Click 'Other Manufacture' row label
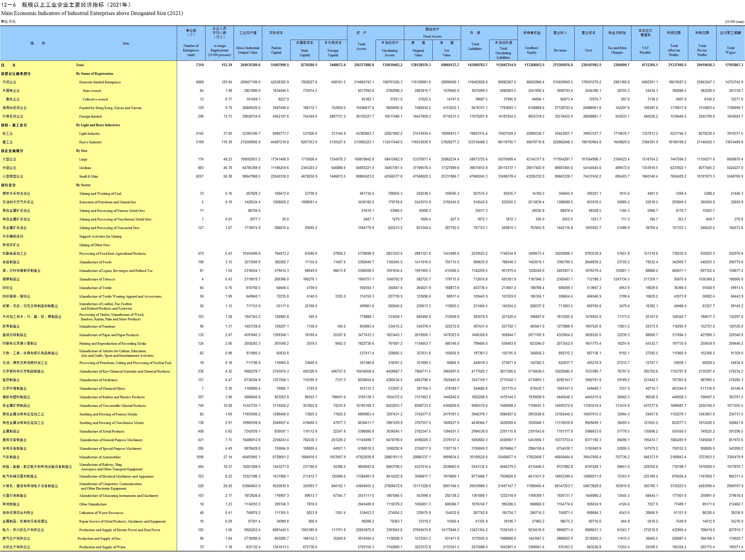Screen dimensions: 745x560 (93, 505)
